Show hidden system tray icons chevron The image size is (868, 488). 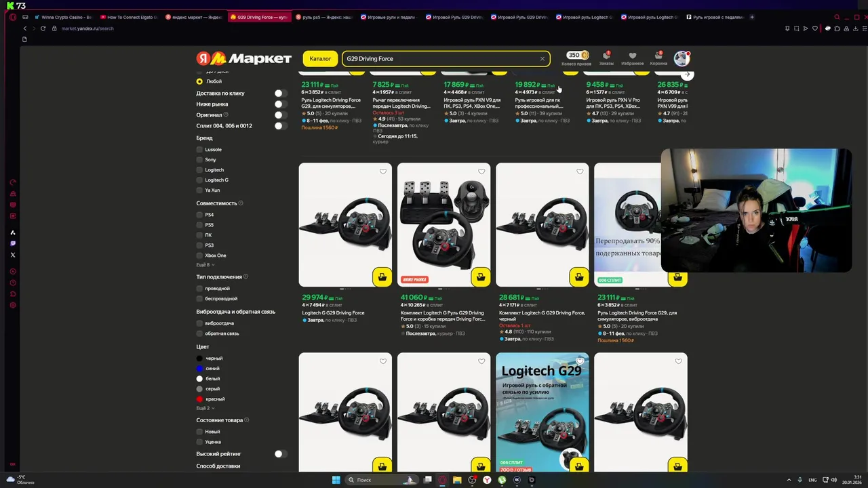(789, 480)
